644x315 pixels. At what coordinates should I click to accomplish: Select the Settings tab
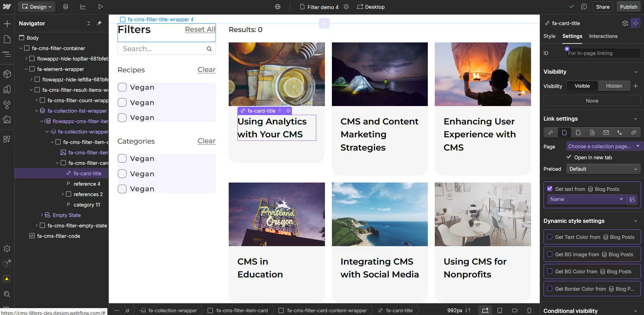(x=572, y=36)
